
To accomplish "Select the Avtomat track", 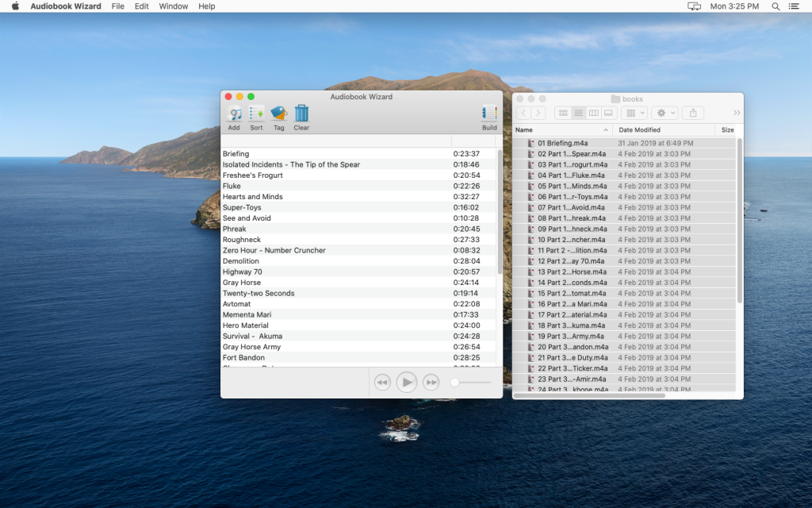I will (x=358, y=304).
